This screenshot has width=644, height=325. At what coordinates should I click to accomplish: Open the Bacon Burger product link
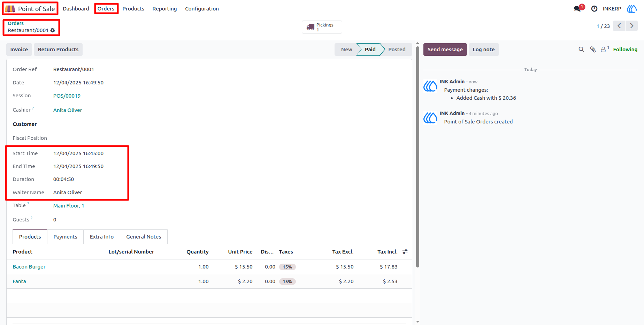[29, 267]
